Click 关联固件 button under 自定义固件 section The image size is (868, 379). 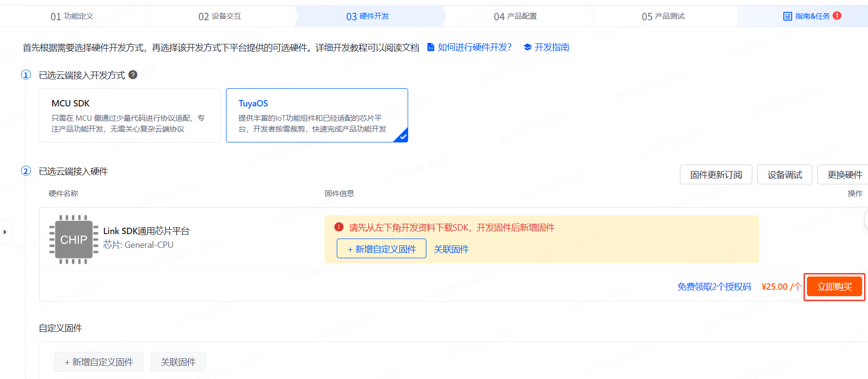click(178, 362)
